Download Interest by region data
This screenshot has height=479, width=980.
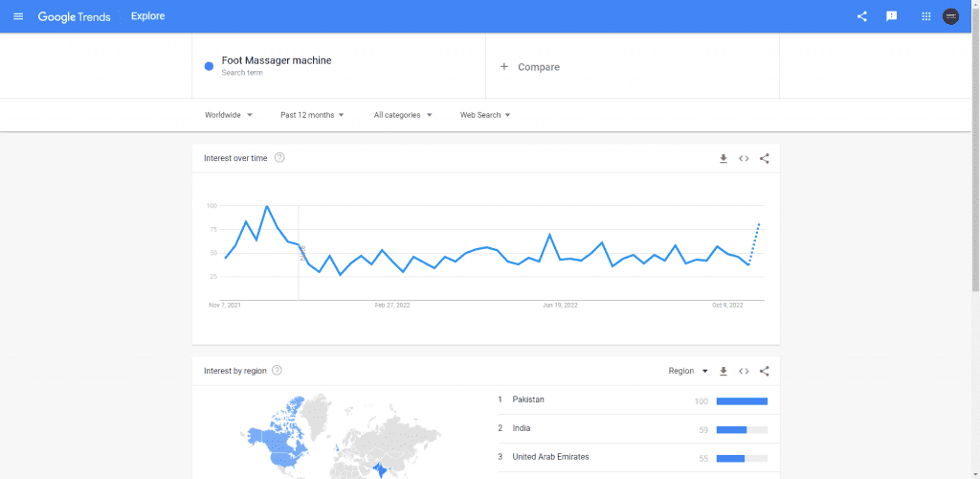tap(724, 371)
